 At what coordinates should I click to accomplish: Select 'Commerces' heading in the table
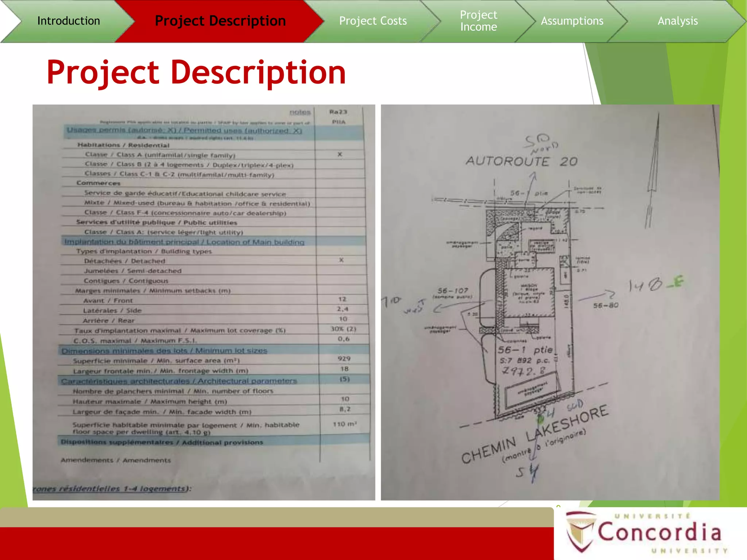(98, 183)
